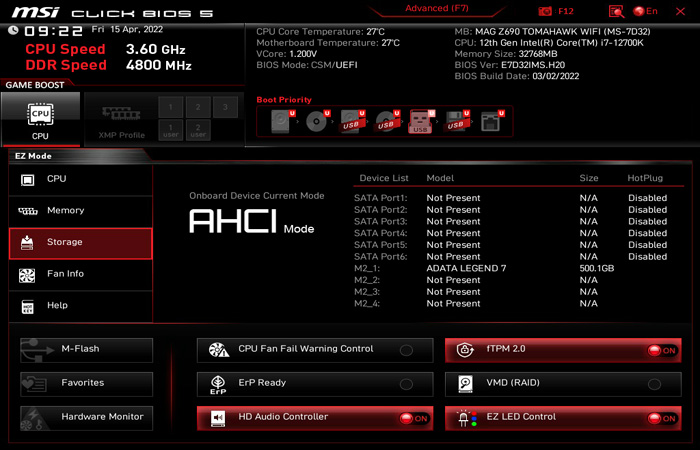This screenshot has height=450, width=700.
Task: Open the Fan Info tab
Action: (80, 275)
